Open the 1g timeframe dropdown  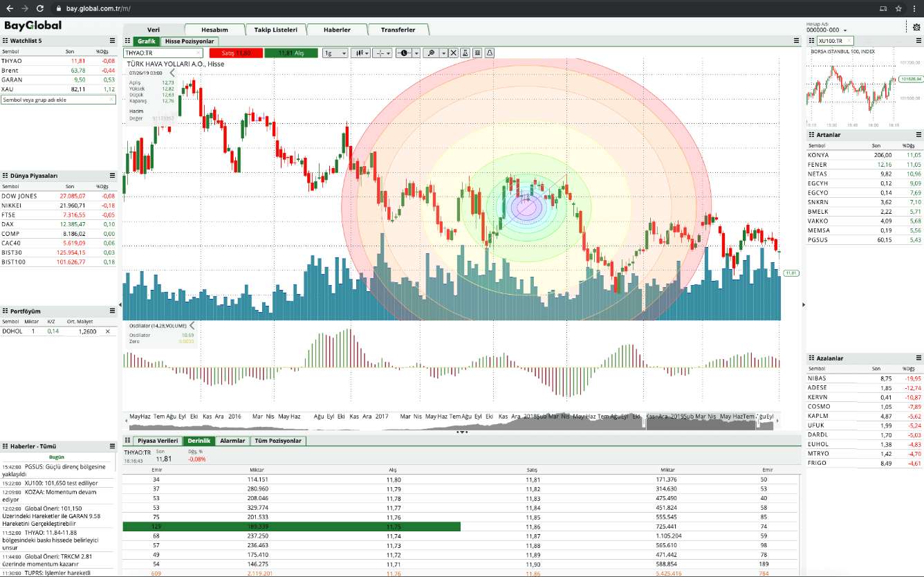[335, 53]
